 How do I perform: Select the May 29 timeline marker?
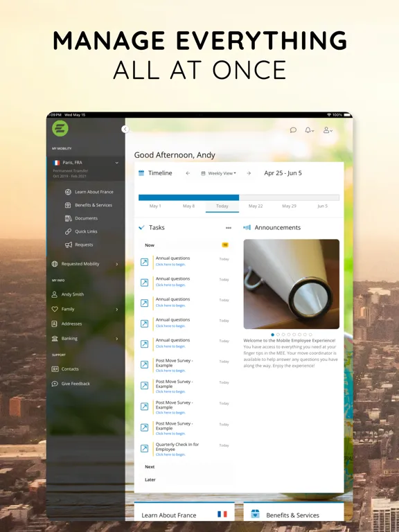[289, 206]
